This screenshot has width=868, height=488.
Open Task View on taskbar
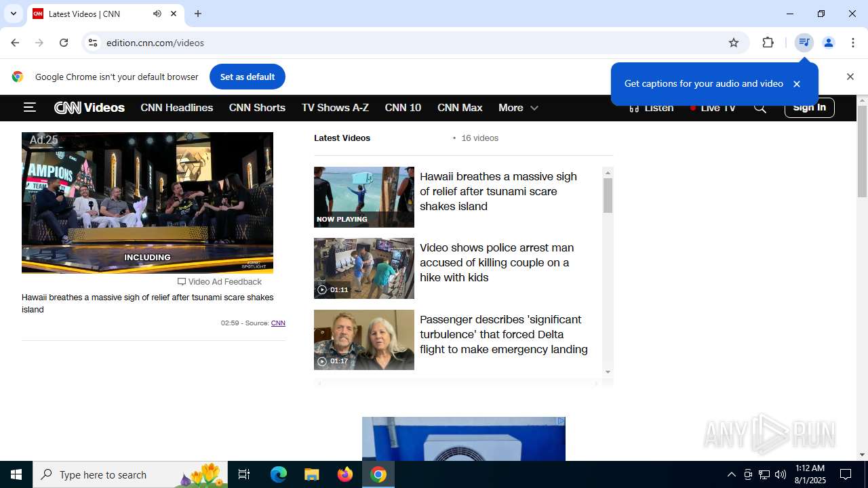click(x=244, y=474)
